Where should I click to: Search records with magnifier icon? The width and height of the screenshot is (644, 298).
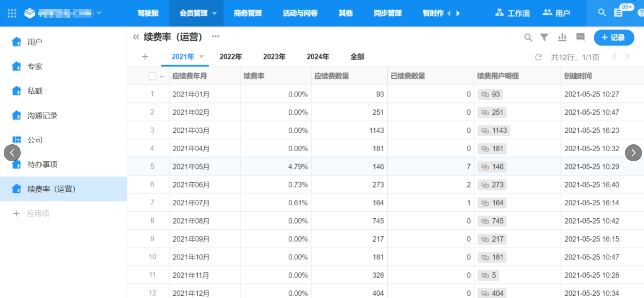(x=528, y=38)
